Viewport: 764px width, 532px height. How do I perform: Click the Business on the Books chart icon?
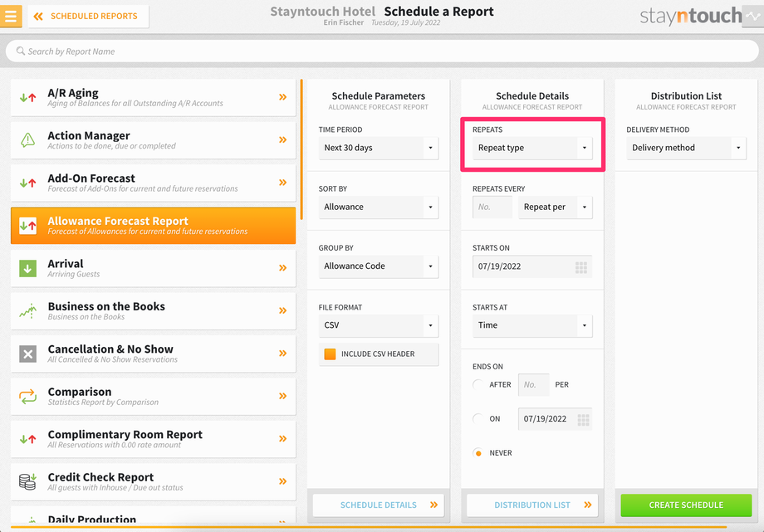[27, 311]
